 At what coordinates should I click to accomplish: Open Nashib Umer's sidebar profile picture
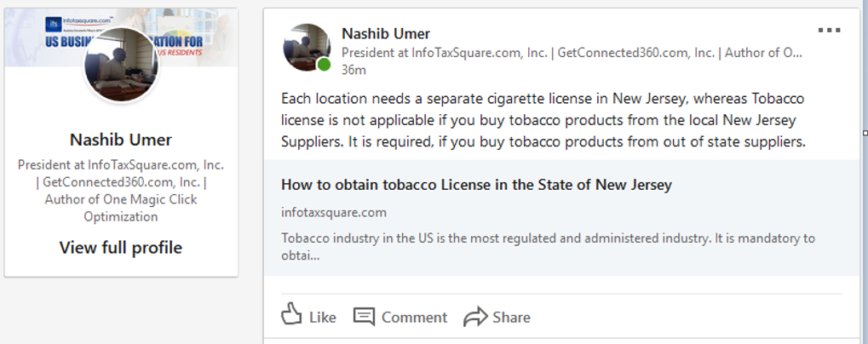pyautogui.click(x=121, y=64)
